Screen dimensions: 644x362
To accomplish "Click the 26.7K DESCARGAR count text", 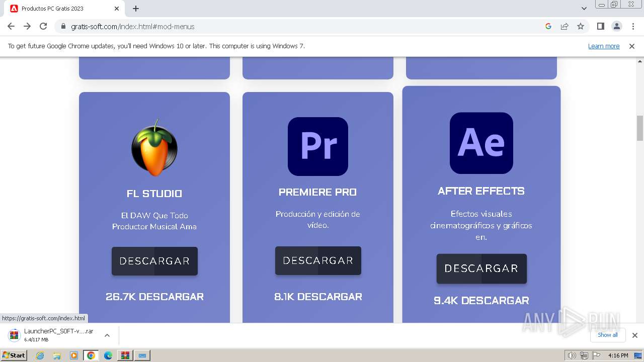I will pos(154,297).
